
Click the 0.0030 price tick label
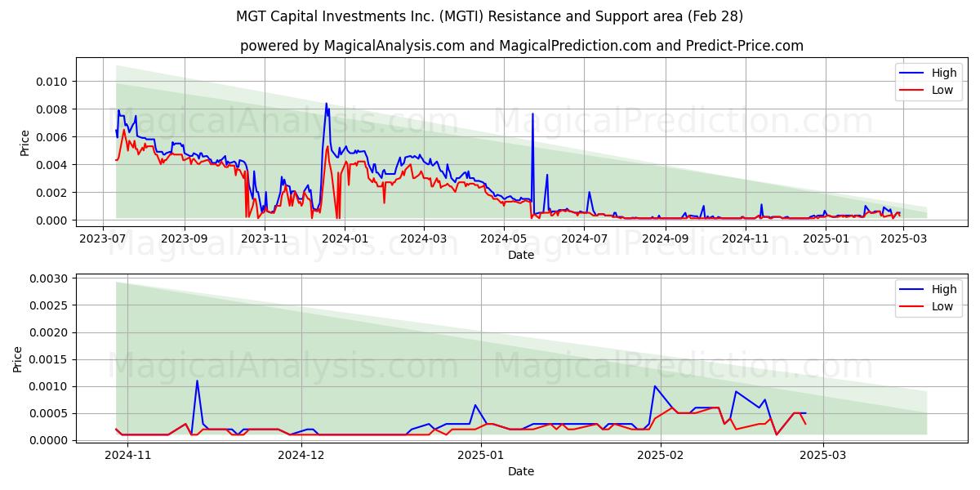(x=50, y=278)
